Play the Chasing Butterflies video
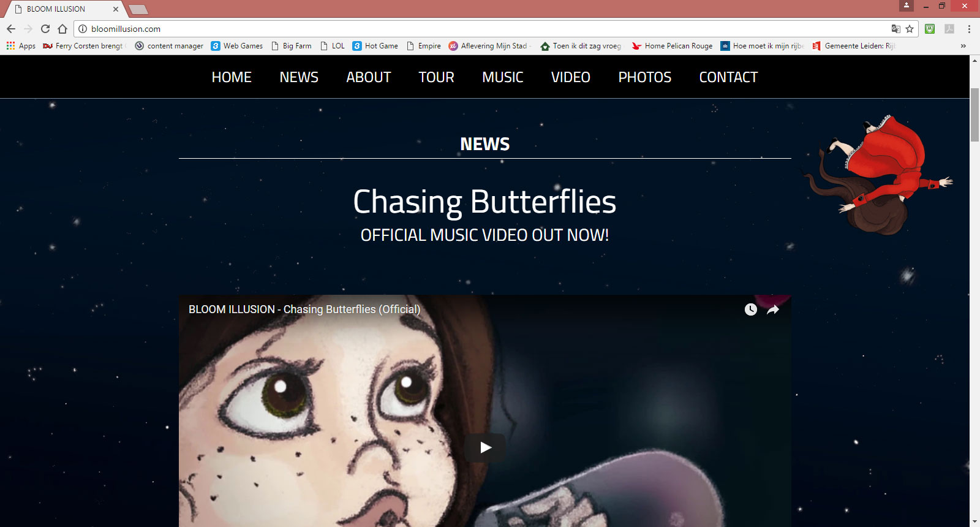The width and height of the screenshot is (980, 527). pyautogui.click(x=485, y=447)
